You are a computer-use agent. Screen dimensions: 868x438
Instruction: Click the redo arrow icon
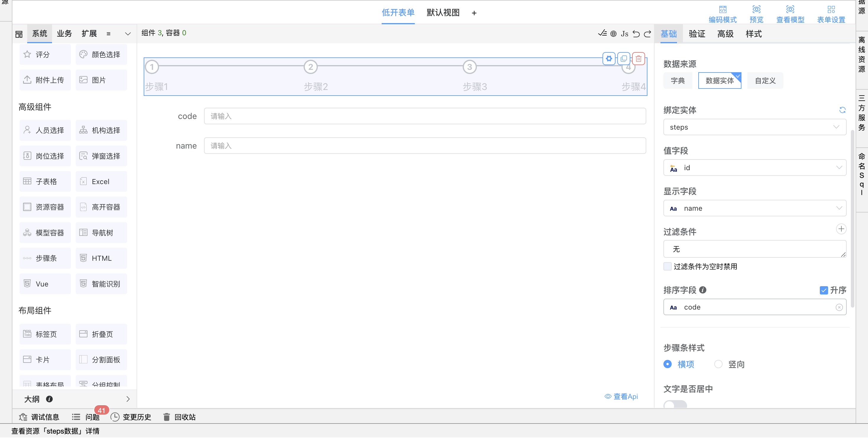tap(647, 34)
